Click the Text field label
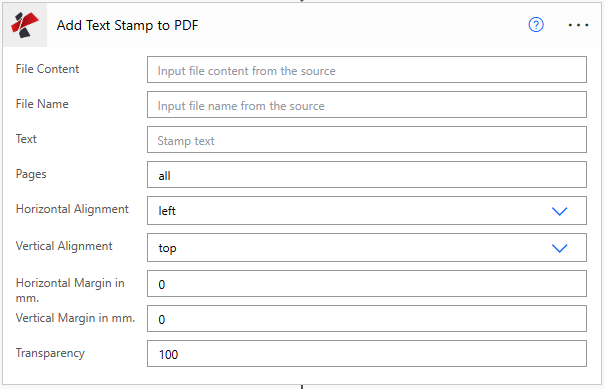The width and height of the screenshot is (605, 389). pyautogui.click(x=26, y=139)
